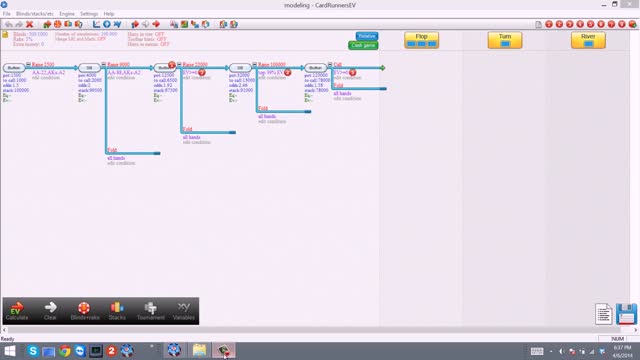Open Tournament settings from bottom panel

[x=151, y=311]
